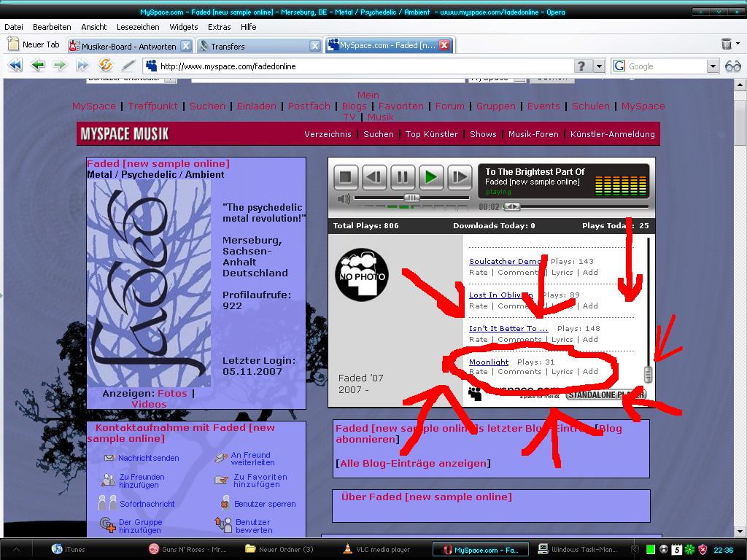Click the Benutzer sperren icon
This screenshot has width=747, height=560.
225,503
